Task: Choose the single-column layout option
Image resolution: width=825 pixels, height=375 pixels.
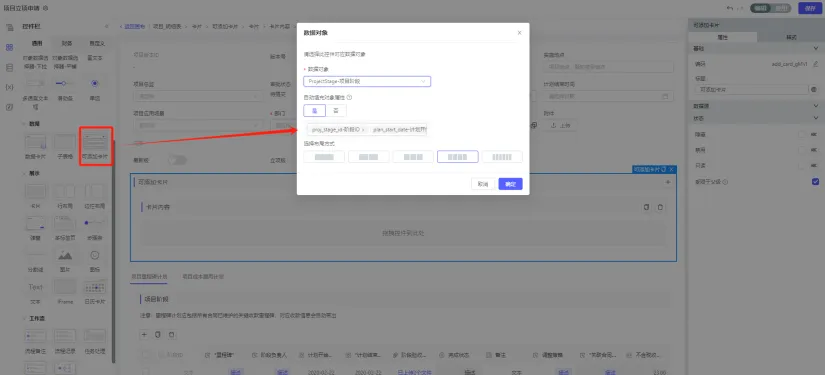Action: coord(324,157)
